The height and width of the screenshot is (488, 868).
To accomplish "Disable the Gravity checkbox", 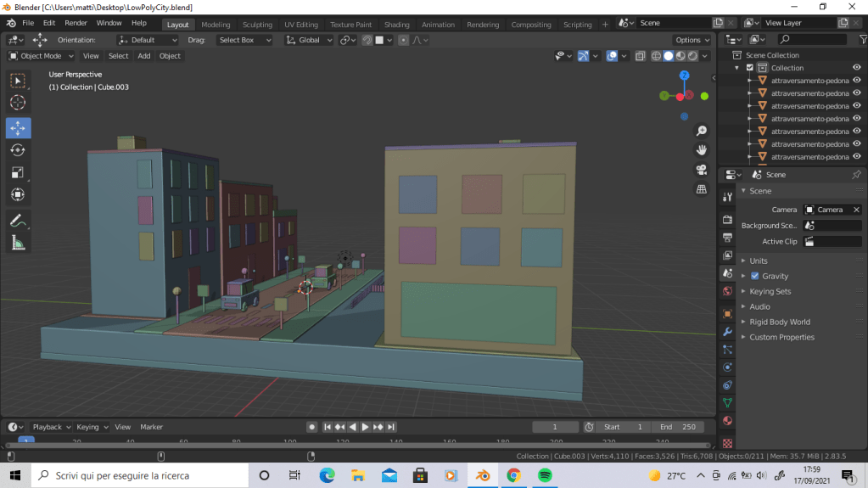I will click(754, 276).
